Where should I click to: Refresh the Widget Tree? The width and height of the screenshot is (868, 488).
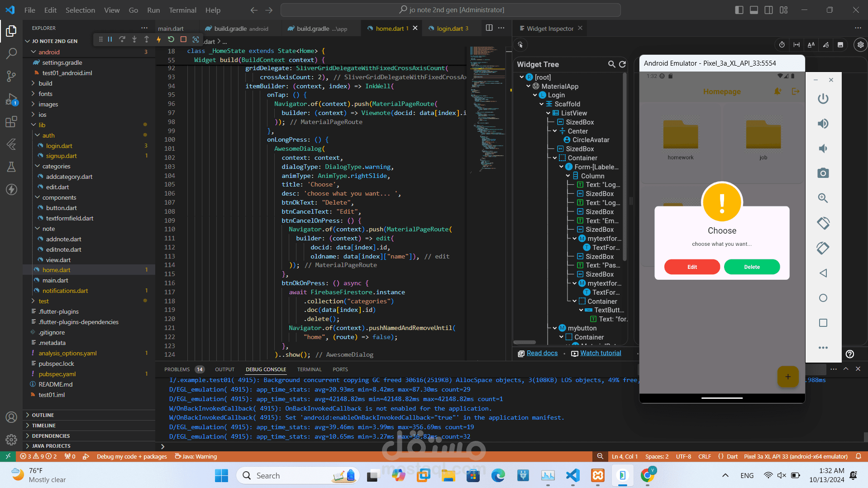pos(622,64)
